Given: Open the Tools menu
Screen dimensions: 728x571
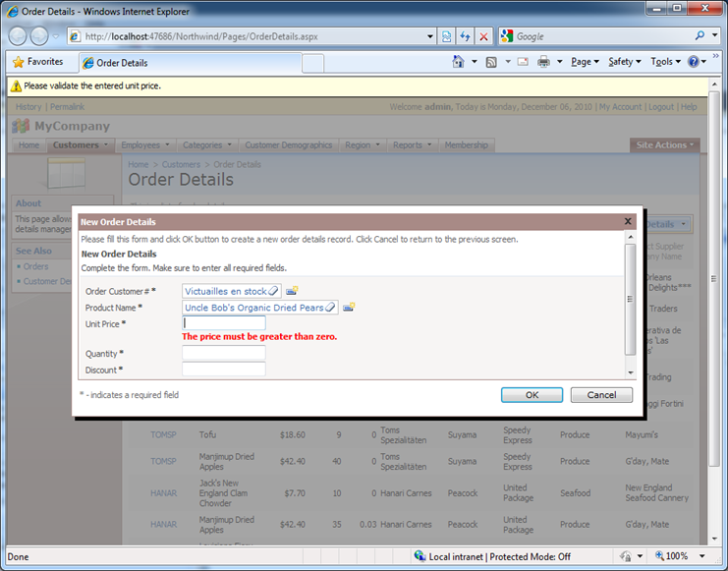Looking at the screenshot, I should pos(665,62).
